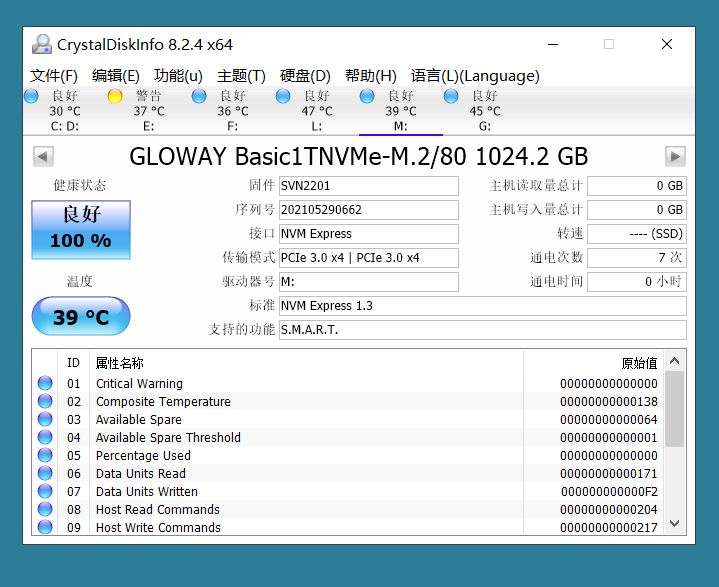Open the 功能(u) menu
Screen dimensions: 719x587
178,76
